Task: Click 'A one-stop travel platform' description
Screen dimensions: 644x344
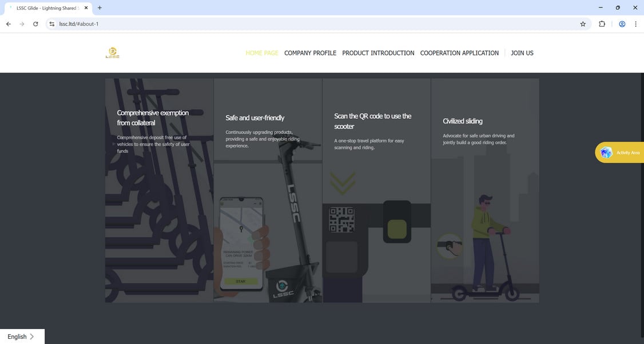Action: pos(369,144)
